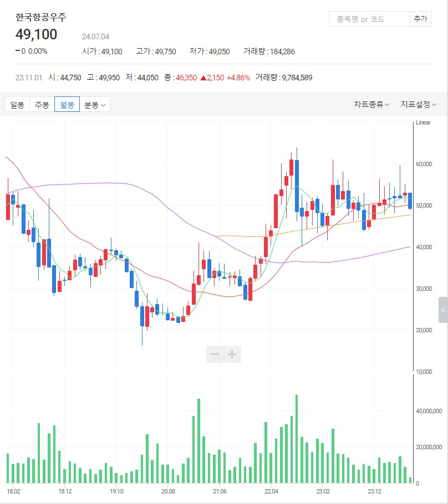Zoom in the chart with plus button

coord(232,354)
